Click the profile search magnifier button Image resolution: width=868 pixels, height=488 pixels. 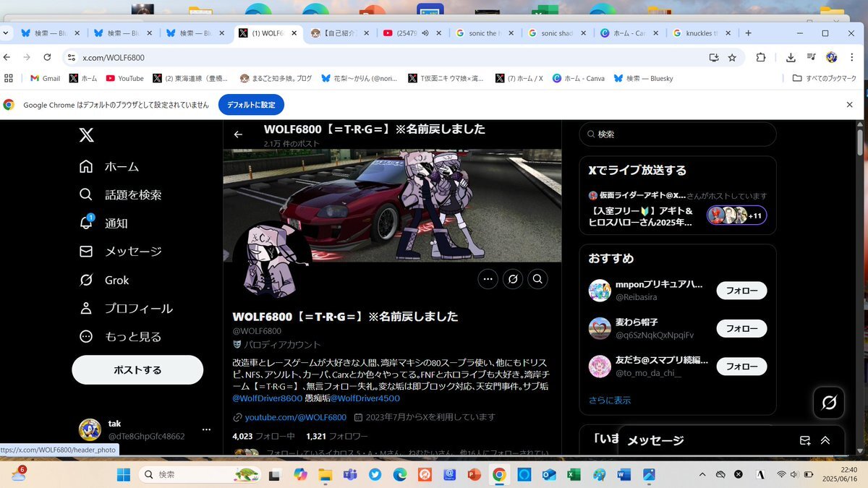click(x=538, y=278)
